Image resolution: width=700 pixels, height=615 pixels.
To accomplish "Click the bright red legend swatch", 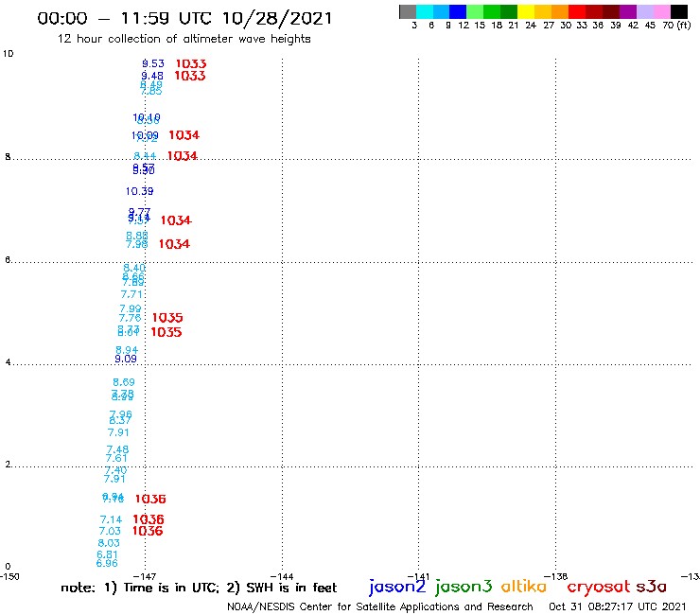I will point(577,11).
